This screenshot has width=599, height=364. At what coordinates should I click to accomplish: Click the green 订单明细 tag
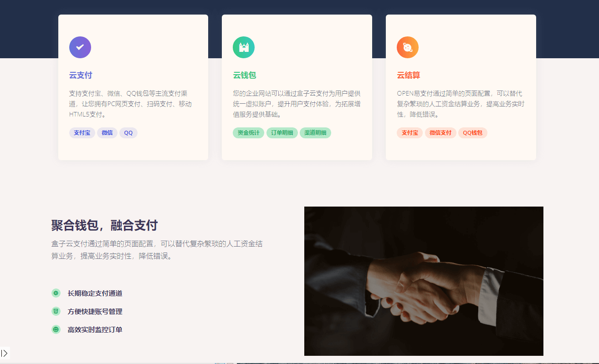[x=282, y=133]
